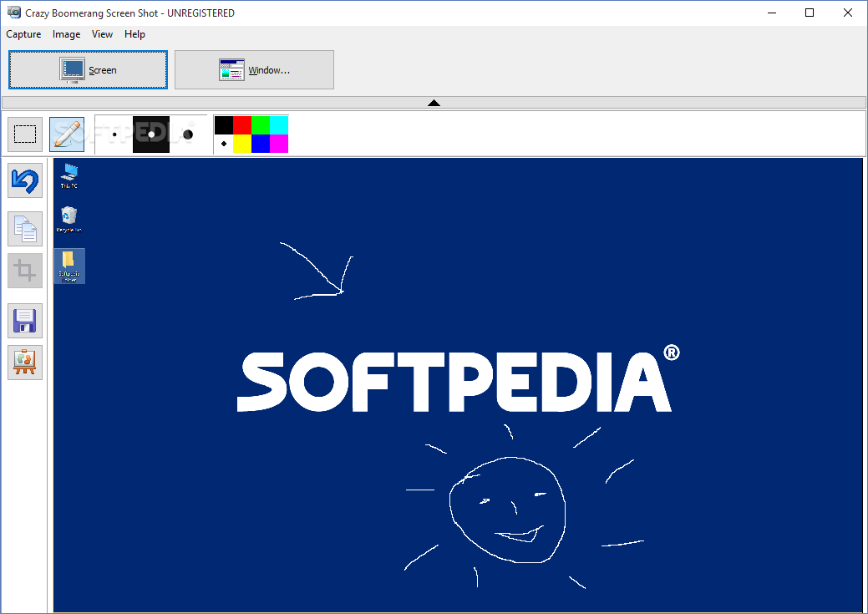The height and width of the screenshot is (614, 868).
Task: Collapse the capture buttons panel arrow
Action: click(434, 103)
